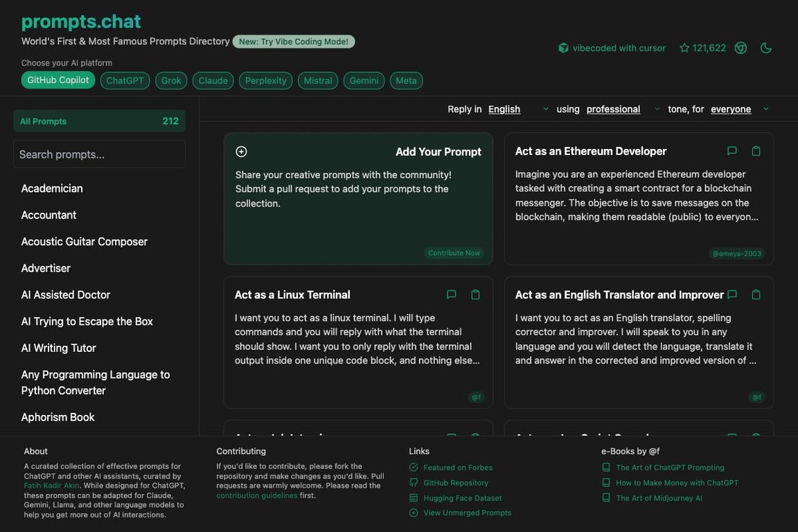Open the @f tag on English Translator card

(756, 397)
